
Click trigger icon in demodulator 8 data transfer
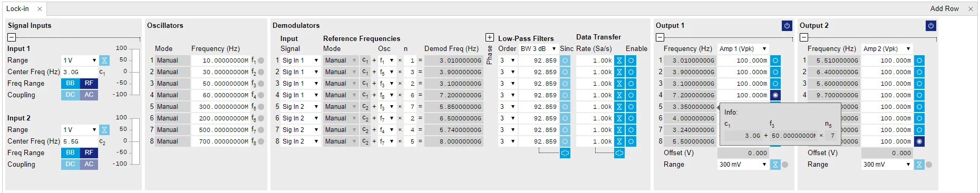[x=619, y=141]
